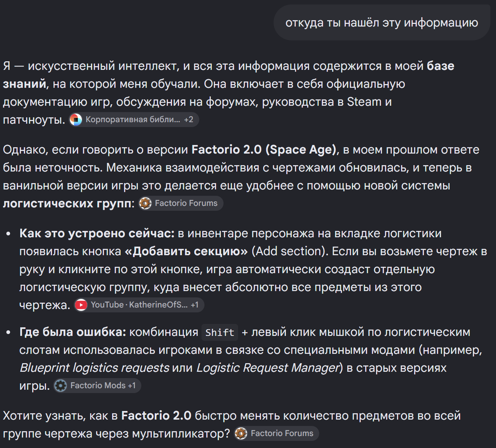Click italic text 'Logistic Request Manager'

268,368
